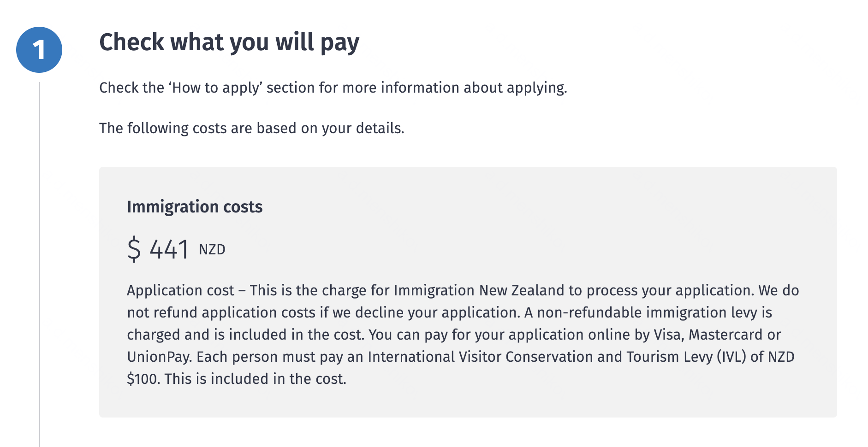
Task: Select the 'Check what you will pay' heading
Action: point(229,42)
